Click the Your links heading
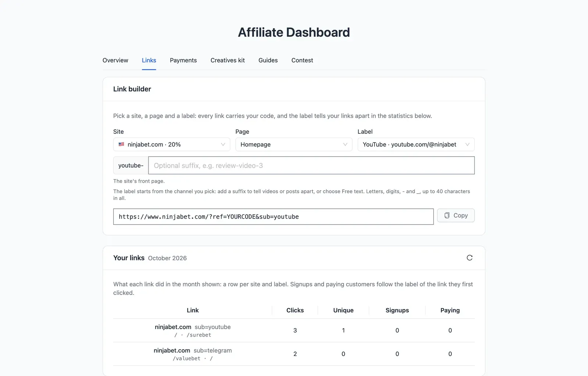Viewport: 588px width, 376px height. pos(129,258)
